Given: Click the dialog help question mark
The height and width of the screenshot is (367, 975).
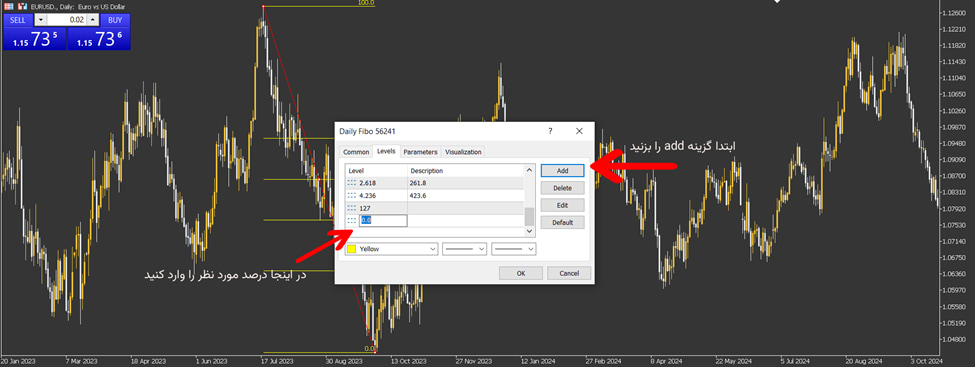Looking at the screenshot, I should [550, 131].
